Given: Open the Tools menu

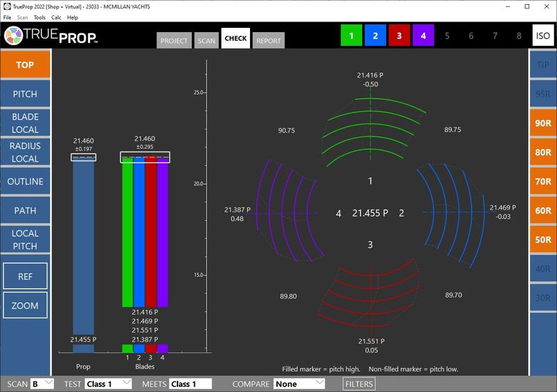Looking at the screenshot, I should pyautogui.click(x=40, y=17).
